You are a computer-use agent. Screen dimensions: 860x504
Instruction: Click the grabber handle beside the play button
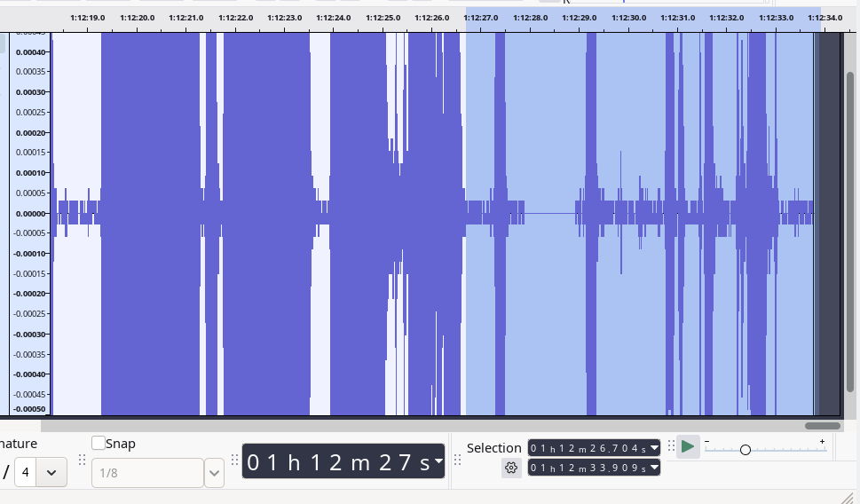point(671,446)
